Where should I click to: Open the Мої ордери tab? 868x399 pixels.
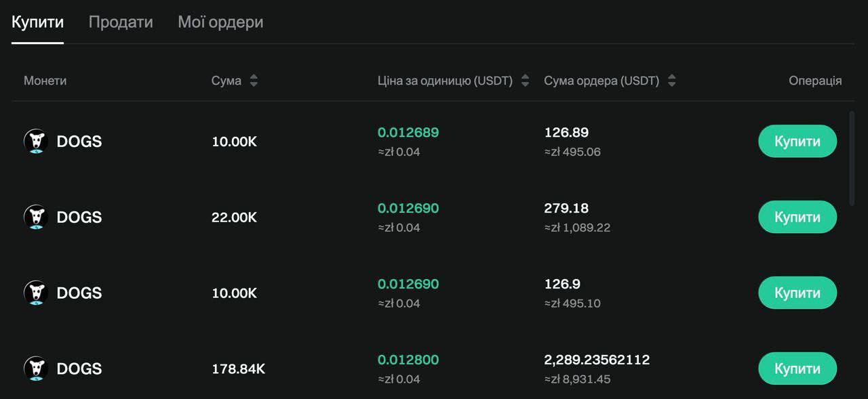point(220,22)
